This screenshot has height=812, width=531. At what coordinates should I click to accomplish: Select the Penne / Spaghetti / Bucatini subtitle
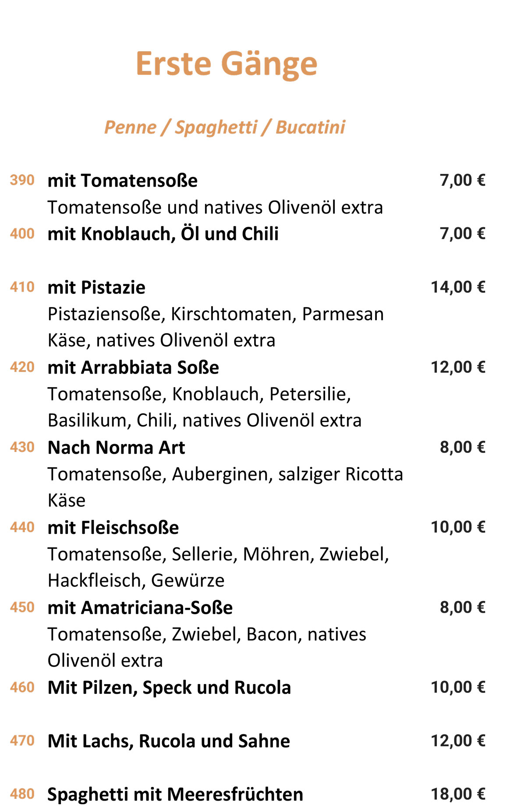[x=225, y=127]
